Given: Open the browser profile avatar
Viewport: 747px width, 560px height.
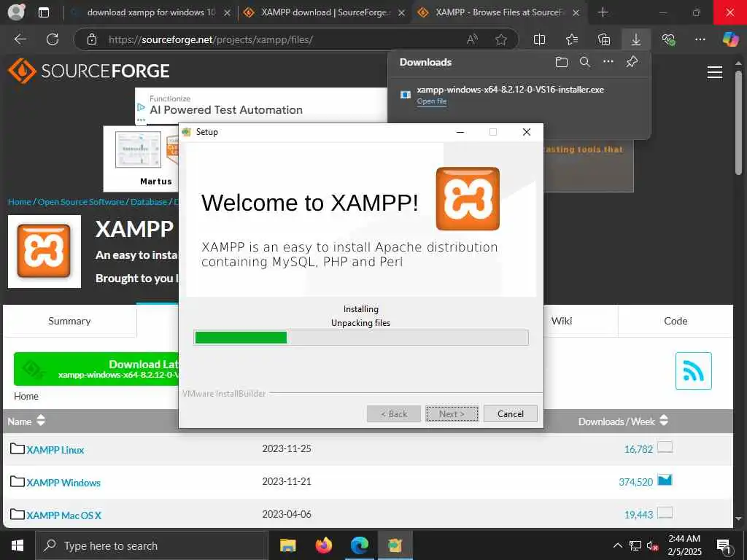Looking at the screenshot, I should click(x=16, y=12).
